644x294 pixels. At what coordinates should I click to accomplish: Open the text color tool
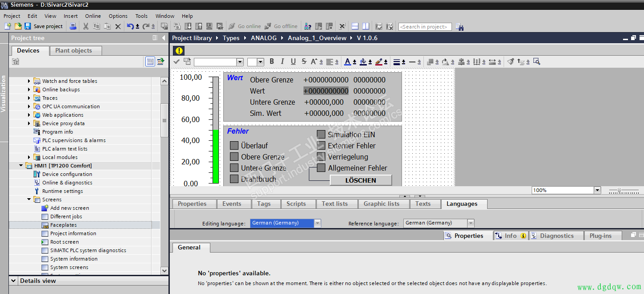pyautogui.click(x=348, y=61)
